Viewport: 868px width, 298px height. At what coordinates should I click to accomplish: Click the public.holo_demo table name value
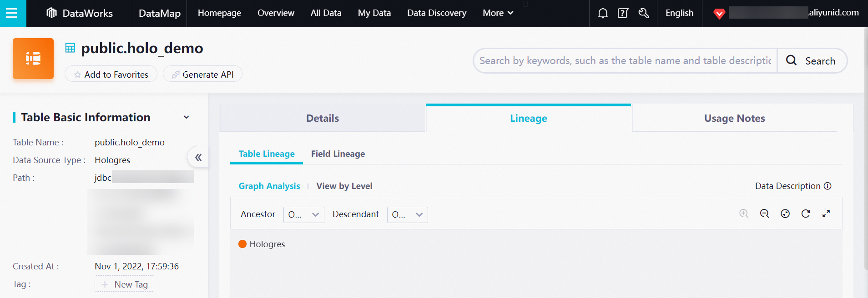(x=130, y=142)
